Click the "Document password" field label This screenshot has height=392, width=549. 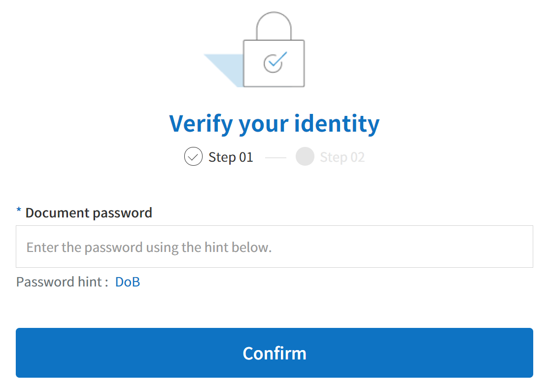pyautogui.click(x=89, y=213)
